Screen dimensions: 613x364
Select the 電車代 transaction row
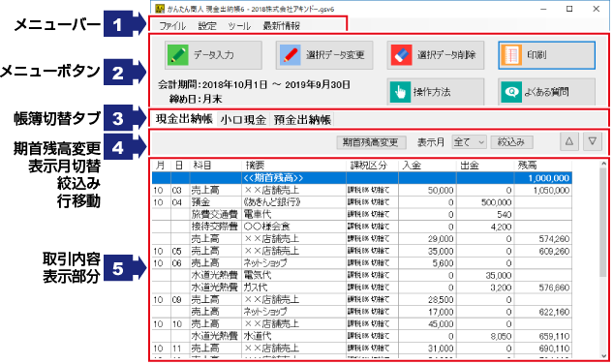click(x=361, y=214)
